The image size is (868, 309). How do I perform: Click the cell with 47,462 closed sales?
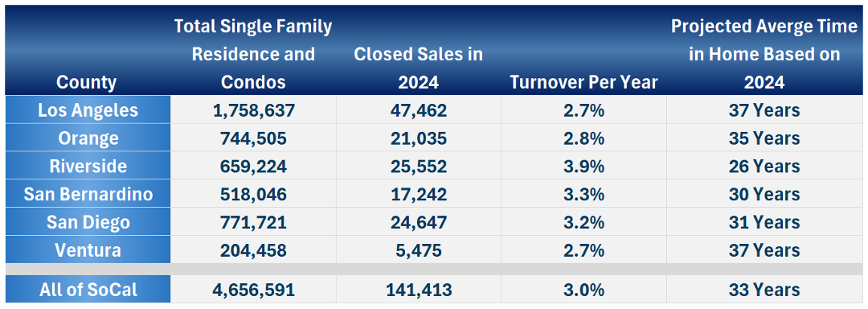tap(419, 110)
